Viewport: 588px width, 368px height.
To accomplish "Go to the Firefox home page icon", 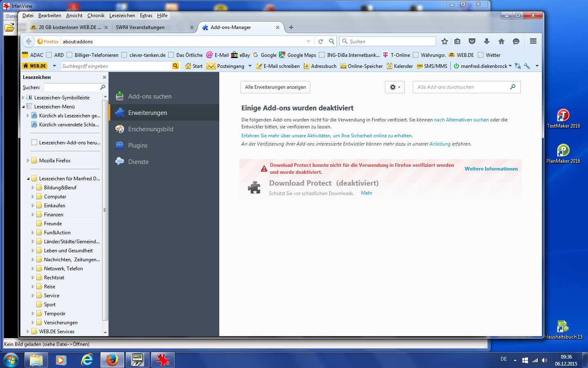I will tap(501, 41).
